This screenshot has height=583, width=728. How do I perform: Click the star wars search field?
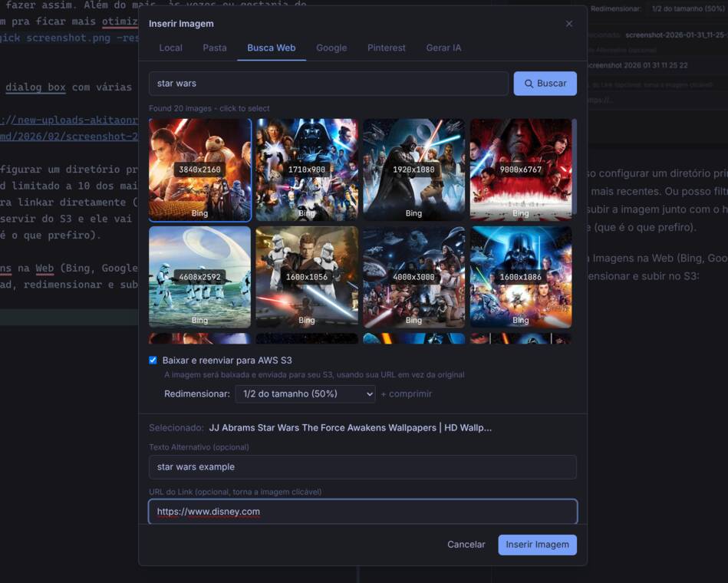point(328,84)
